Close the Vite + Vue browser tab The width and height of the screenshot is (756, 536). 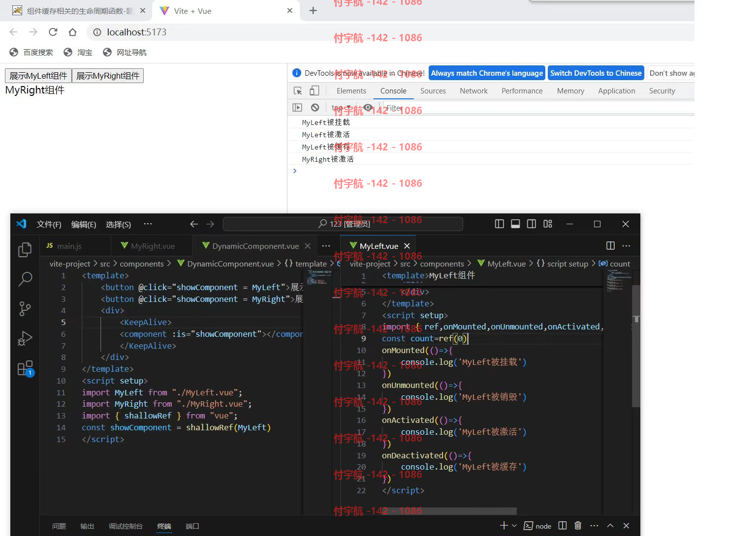point(290,10)
